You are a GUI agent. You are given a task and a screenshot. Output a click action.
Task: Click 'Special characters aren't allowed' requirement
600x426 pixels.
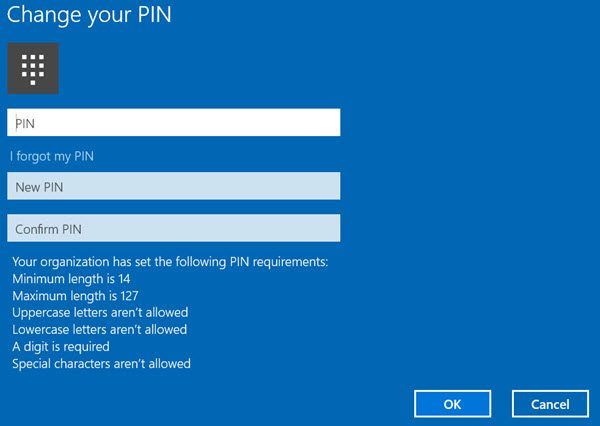point(101,363)
